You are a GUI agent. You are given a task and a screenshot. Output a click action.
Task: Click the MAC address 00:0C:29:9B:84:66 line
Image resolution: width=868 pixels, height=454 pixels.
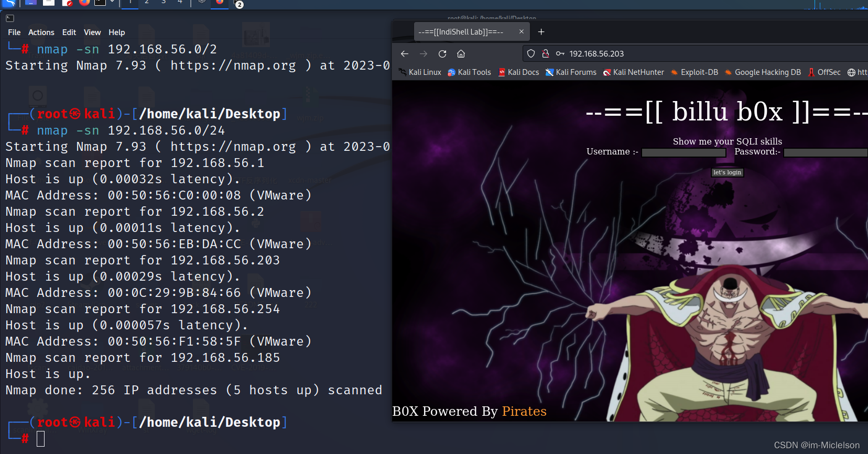pos(158,293)
